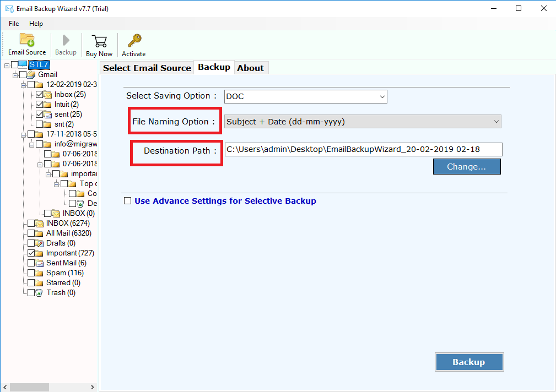Check the Gmail checkbox
The image size is (556, 392).
(23, 74)
